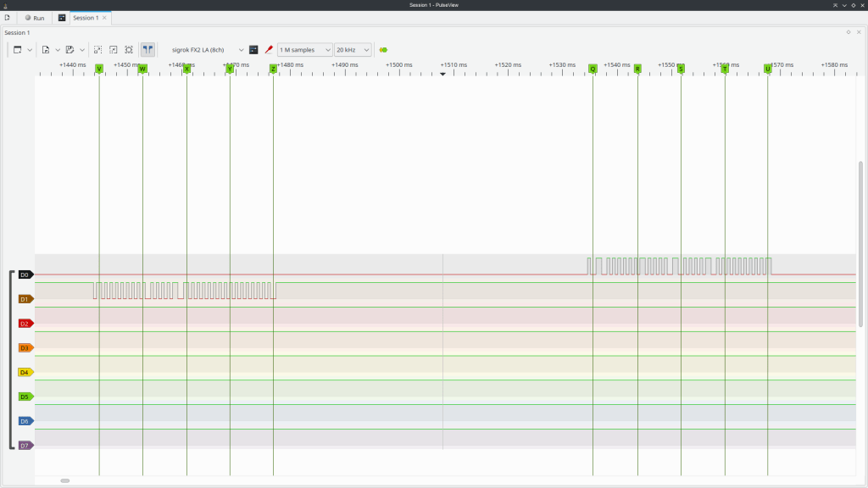
Task: Toggle the show cursors button
Action: point(147,50)
